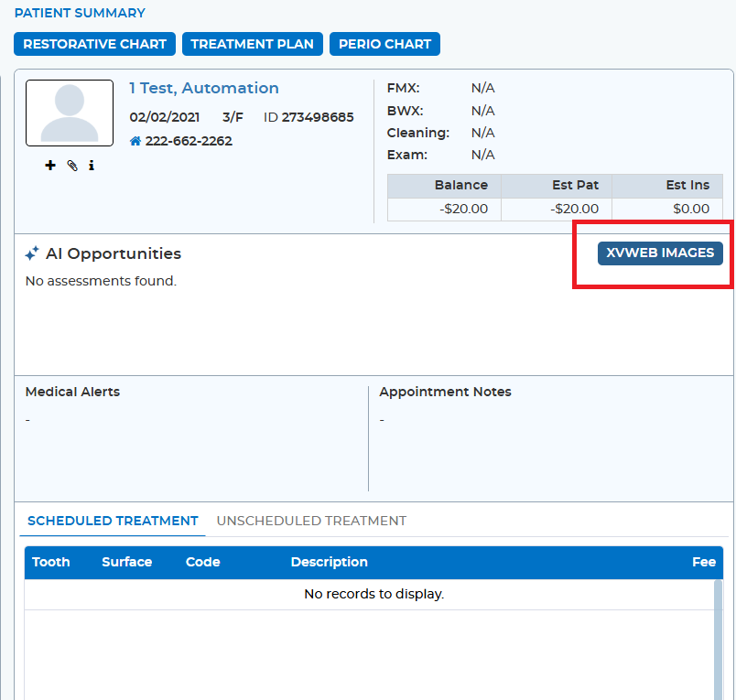Sort by Description column header
This screenshot has height=700, width=736.
pos(329,562)
